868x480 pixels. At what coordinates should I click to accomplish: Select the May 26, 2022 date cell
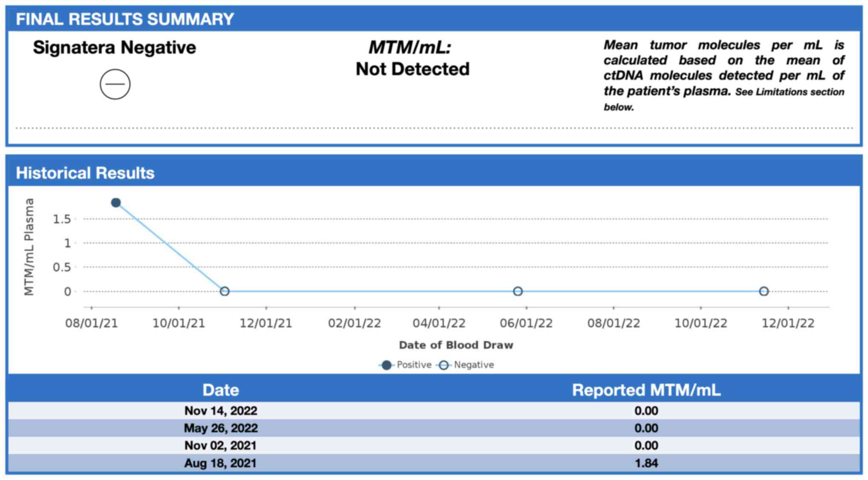(220, 428)
